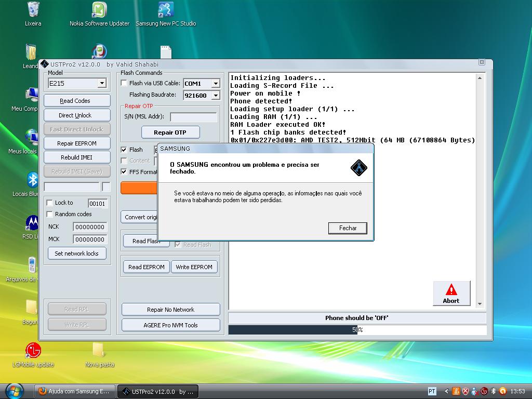Image resolution: width=532 pixels, height=399 pixels.
Task: Click the Convert original button
Action: [139, 217]
